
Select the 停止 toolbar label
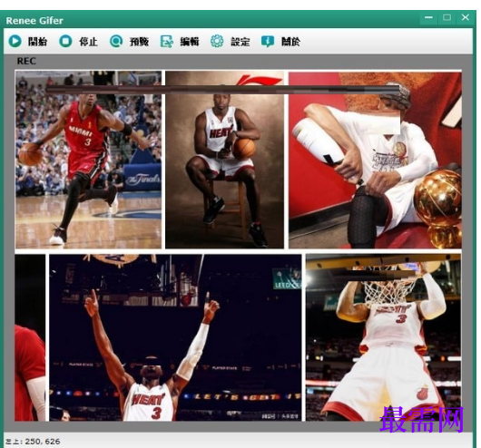tap(88, 42)
